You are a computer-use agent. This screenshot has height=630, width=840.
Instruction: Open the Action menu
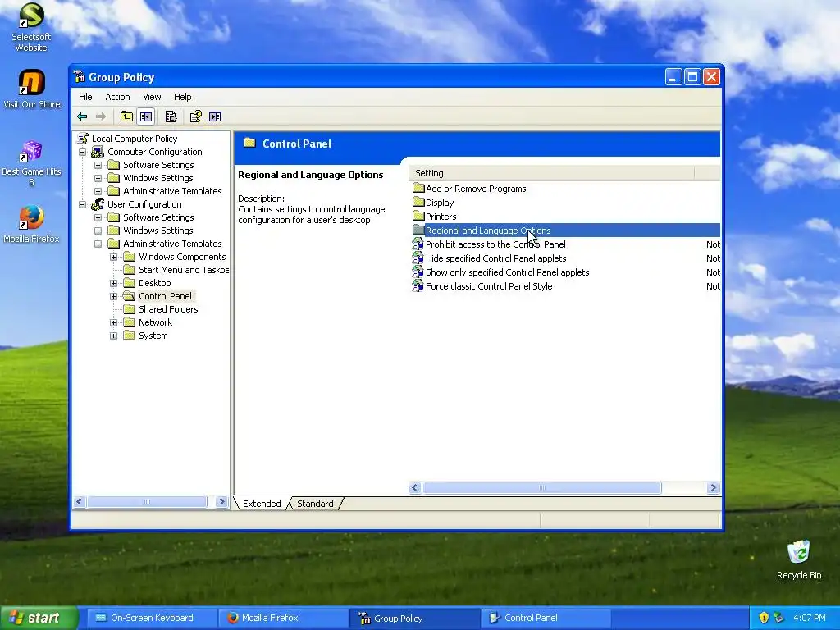coord(117,97)
